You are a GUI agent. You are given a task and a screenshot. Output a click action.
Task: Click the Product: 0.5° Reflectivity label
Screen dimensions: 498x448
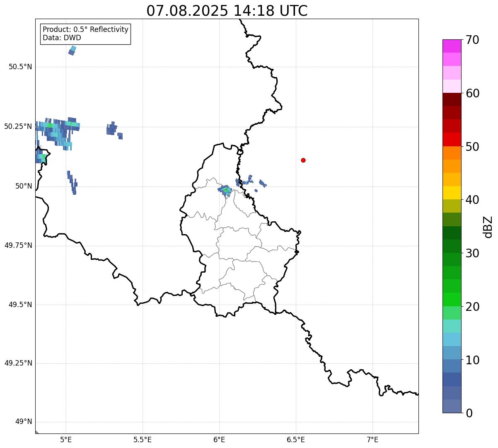85,29
